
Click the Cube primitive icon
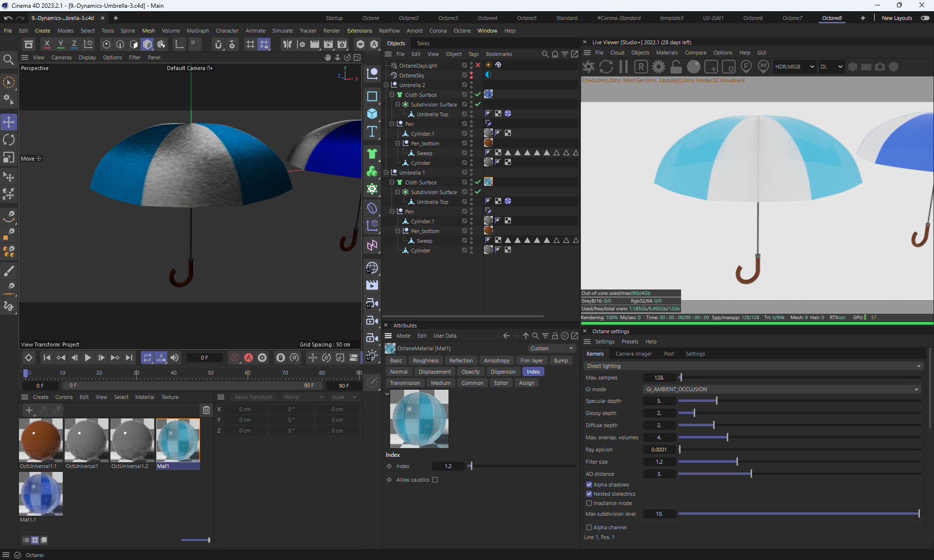[372, 113]
